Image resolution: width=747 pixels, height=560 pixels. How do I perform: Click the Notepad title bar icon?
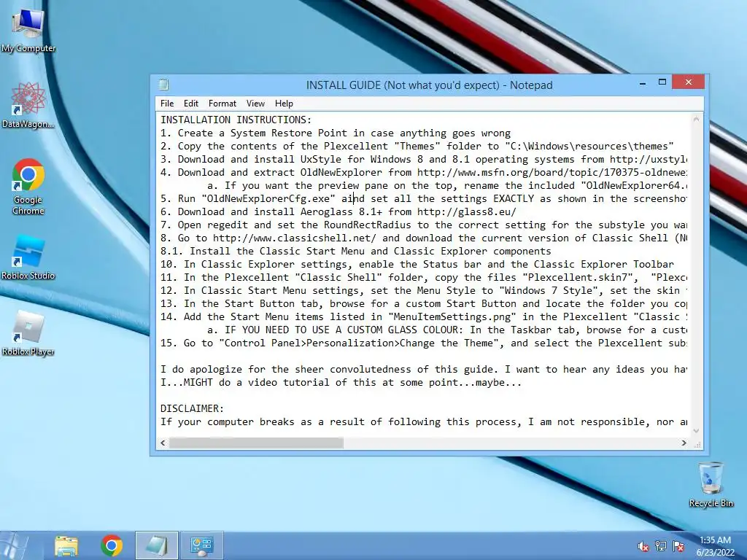pyautogui.click(x=164, y=85)
